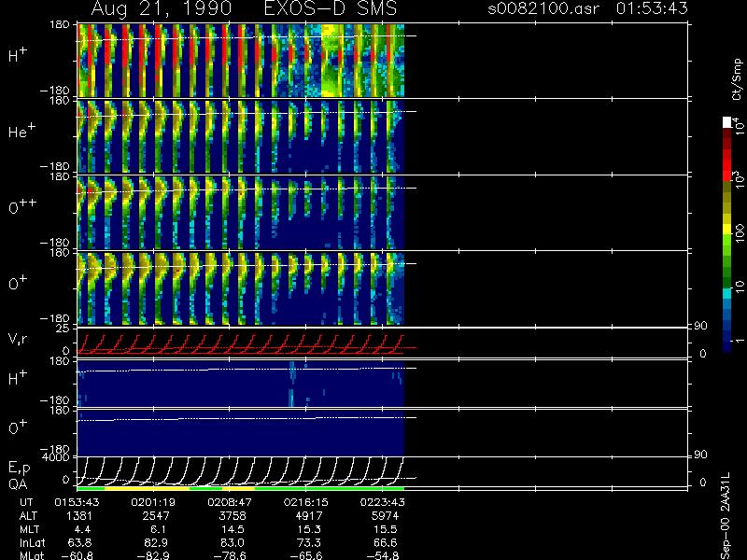Click the 'InLat' row label

point(33,542)
